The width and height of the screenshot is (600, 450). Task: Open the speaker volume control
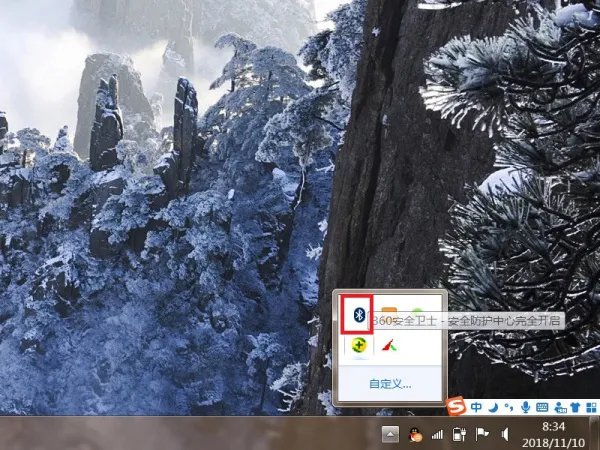504,434
